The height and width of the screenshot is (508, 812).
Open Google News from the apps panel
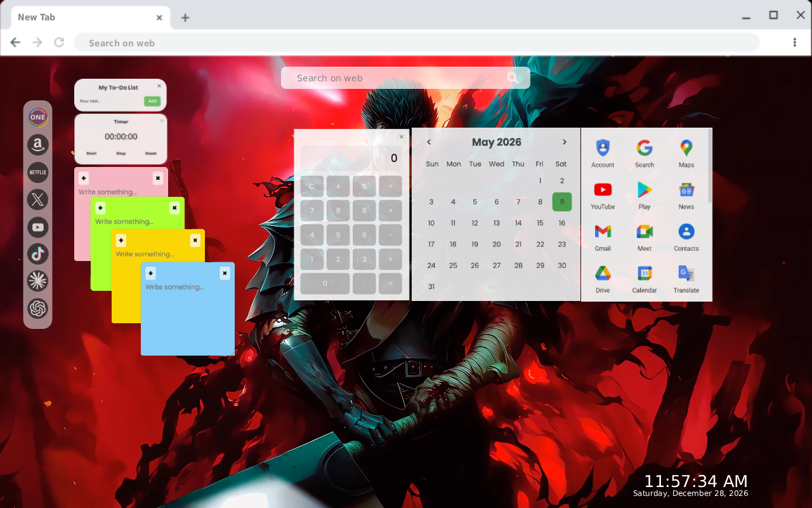click(686, 196)
